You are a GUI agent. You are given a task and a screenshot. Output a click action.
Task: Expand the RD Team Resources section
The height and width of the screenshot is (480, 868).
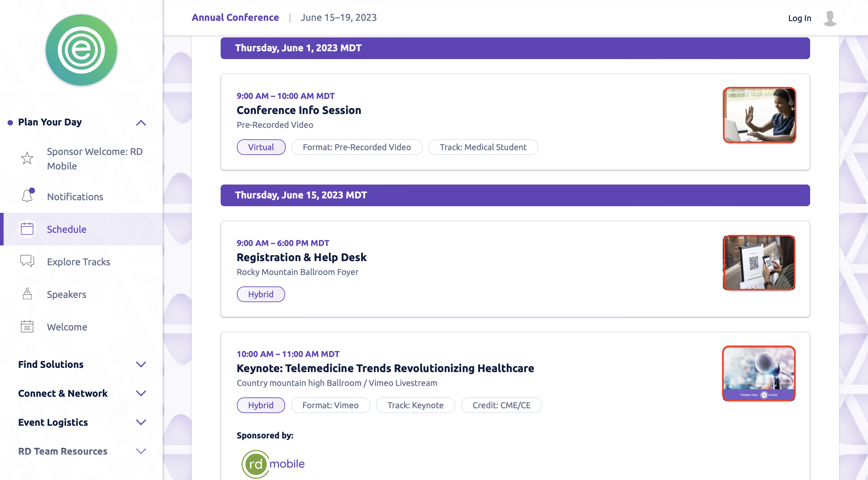(141, 451)
